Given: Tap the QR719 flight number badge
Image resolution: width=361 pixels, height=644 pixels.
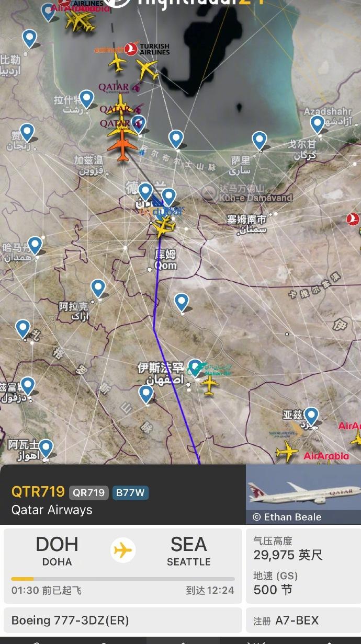Looking at the screenshot, I should [x=88, y=492].
